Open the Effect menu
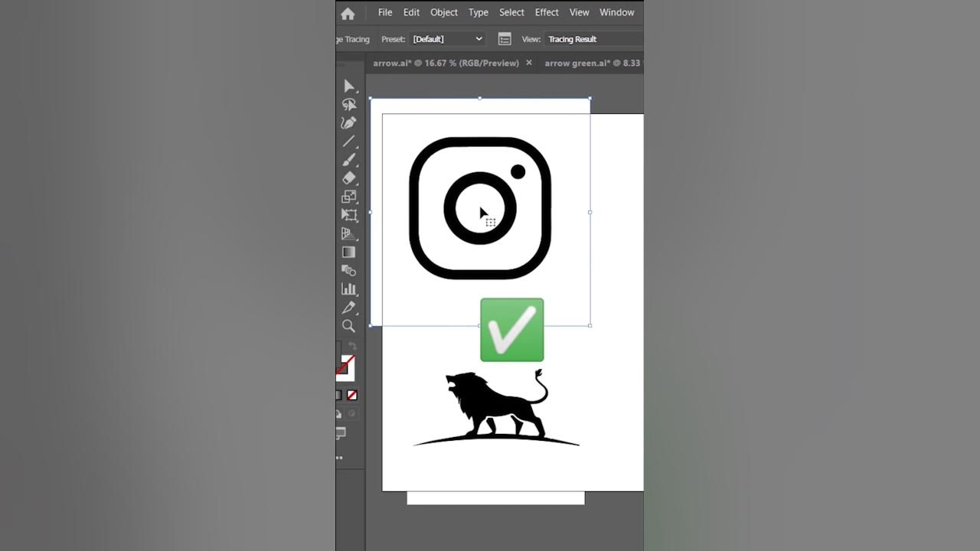 (x=547, y=12)
